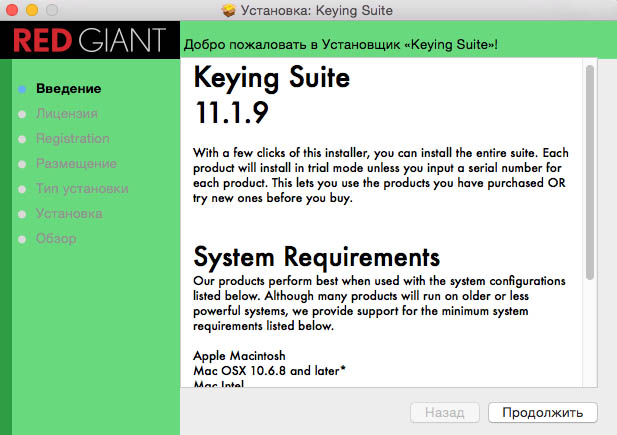Click the version number 11.1.9

coord(232,113)
